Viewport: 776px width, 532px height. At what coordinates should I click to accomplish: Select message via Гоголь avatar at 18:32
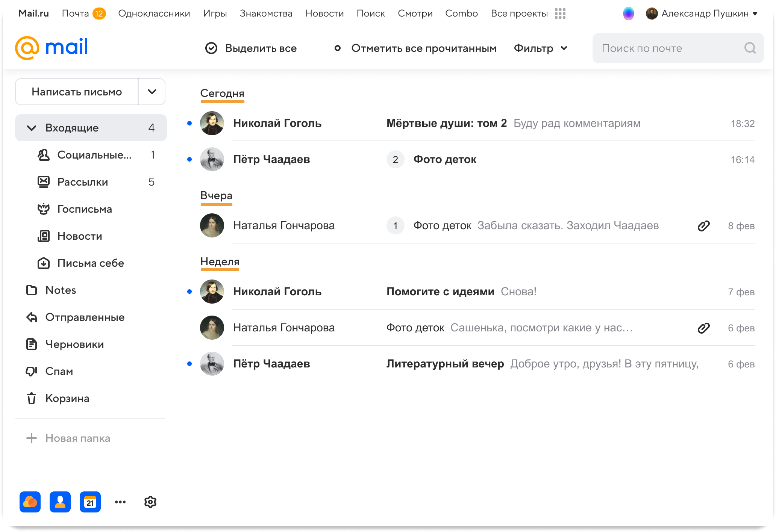click(212, 123)
